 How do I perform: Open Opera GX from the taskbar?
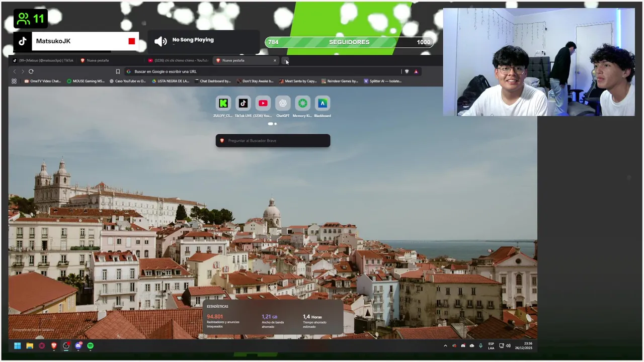click(42, 346)
